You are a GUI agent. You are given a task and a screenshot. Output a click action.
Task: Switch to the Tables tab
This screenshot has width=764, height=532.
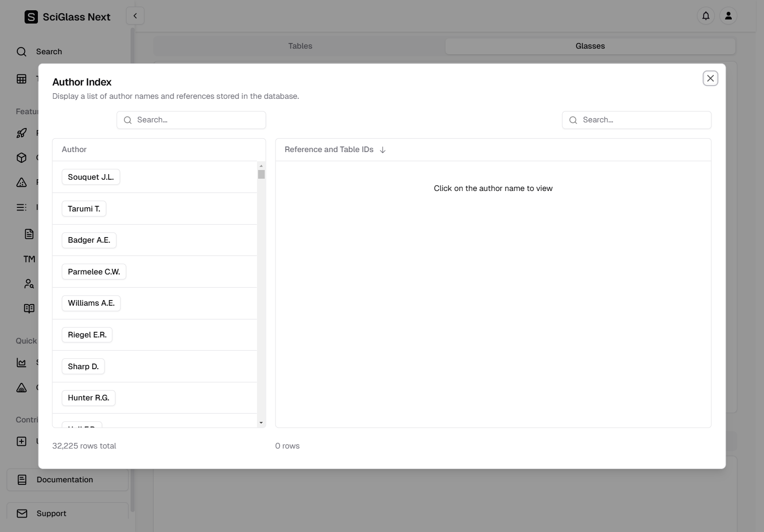(x=300, y=46)
